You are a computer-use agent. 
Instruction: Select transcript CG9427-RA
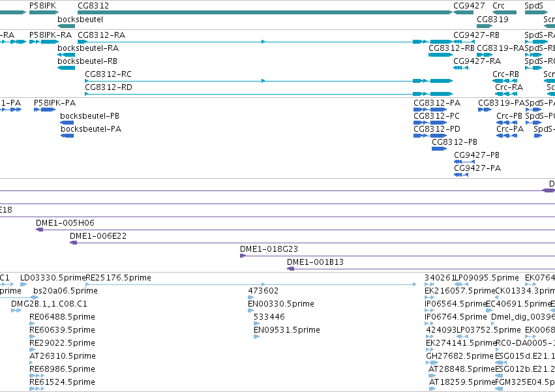(x=461, y=68)
